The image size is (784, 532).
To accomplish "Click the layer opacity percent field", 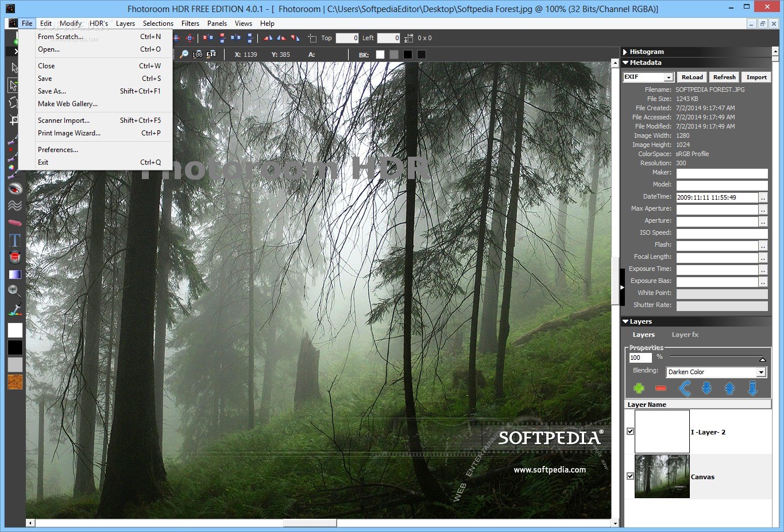I will click(x=640, y=358).
